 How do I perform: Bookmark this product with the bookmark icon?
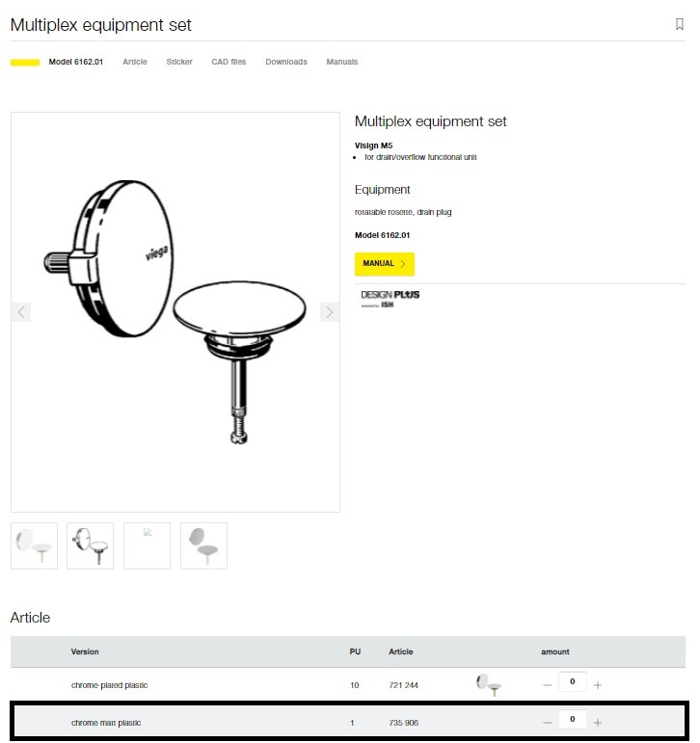[679, 24]
